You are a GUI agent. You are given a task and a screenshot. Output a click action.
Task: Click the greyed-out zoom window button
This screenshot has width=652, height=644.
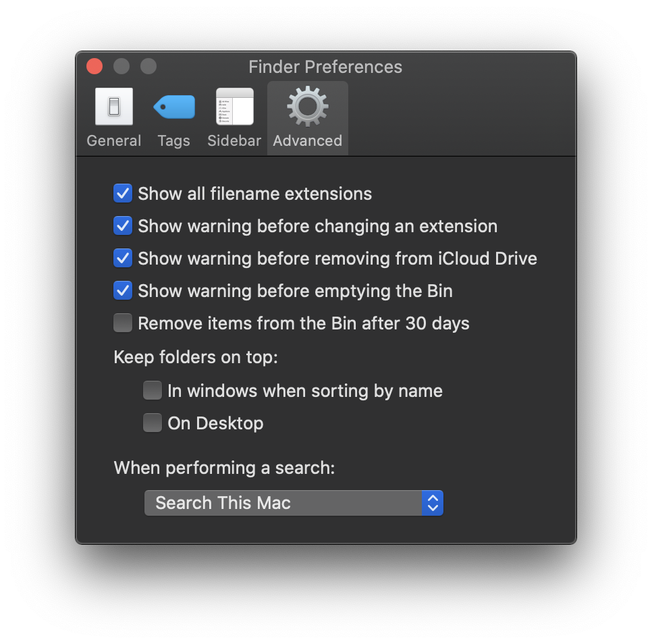[148, 66]
